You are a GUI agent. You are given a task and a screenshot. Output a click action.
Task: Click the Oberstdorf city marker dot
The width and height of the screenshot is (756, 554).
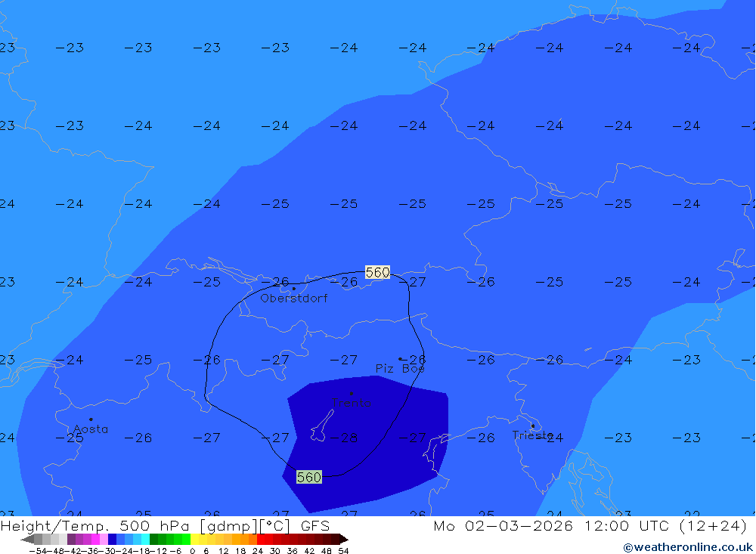click(x=294, y=289)
